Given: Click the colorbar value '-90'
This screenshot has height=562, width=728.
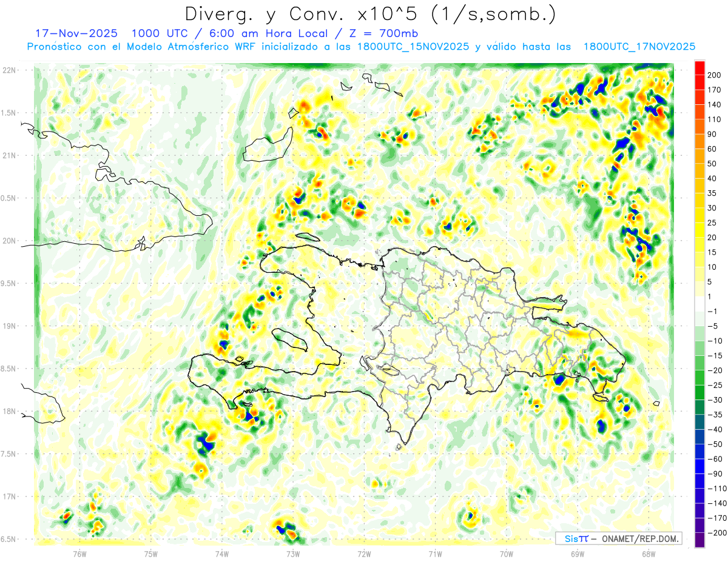Looking at the screenshot, I should pyautogui.click(x=716, y=474).
